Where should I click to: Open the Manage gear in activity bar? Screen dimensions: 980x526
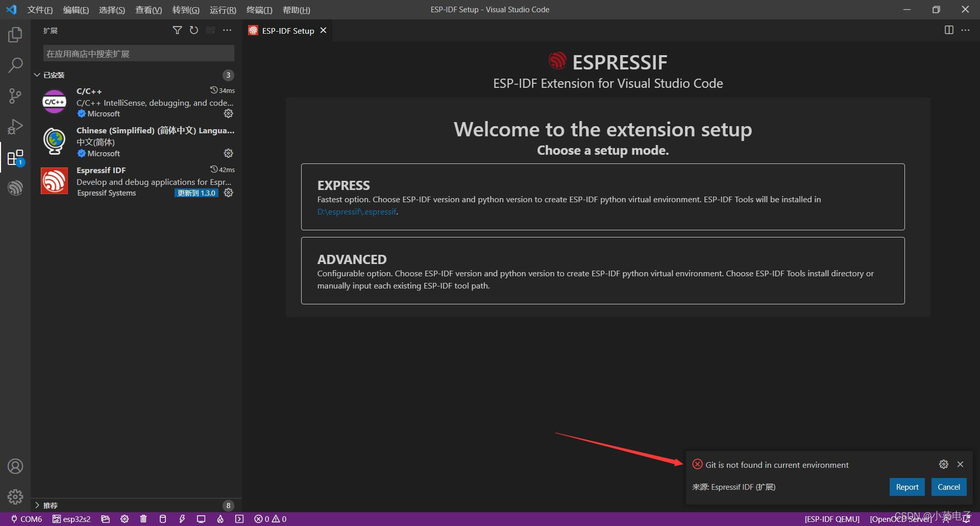click(x=15, y=496)
